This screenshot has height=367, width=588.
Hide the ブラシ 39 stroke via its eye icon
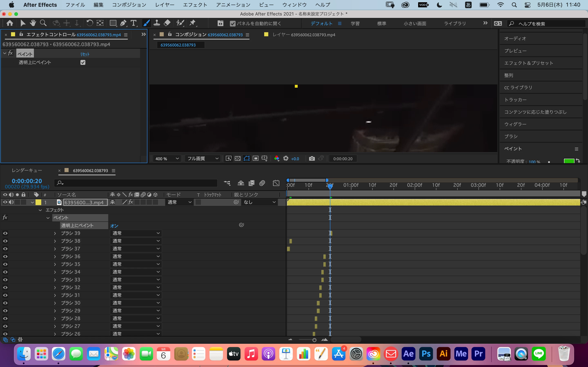coord(5,233)
